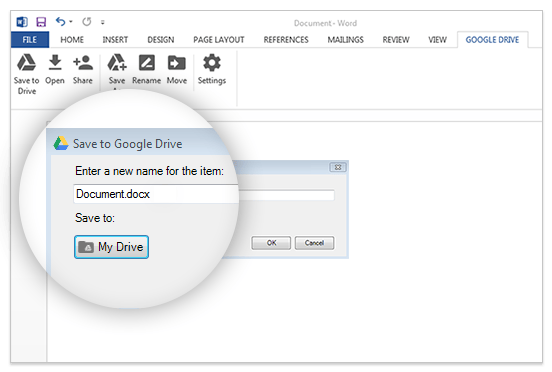Screen dimensions: 552x372
Task: Open the VIEW tab
Action: (437, 40)
